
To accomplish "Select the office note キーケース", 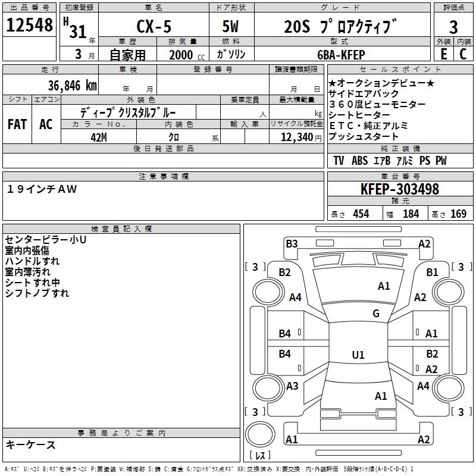I will coord(31,444).
